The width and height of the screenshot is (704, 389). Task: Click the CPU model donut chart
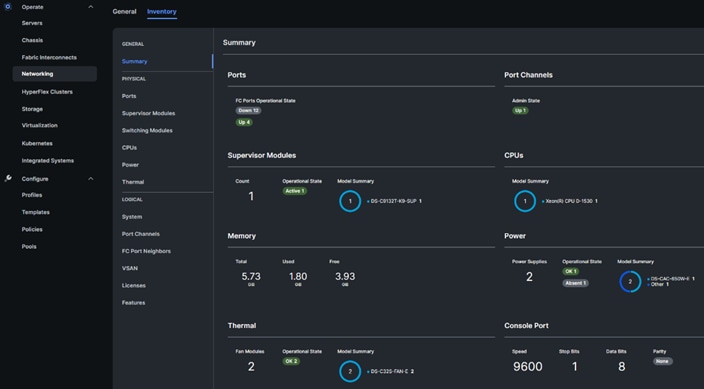525,201
